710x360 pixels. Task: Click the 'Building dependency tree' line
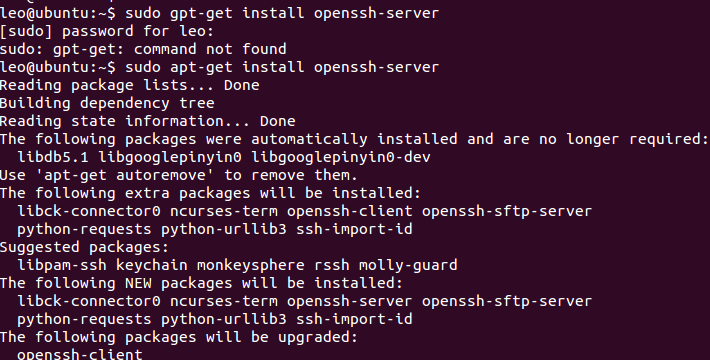click(x=107, y=103)
